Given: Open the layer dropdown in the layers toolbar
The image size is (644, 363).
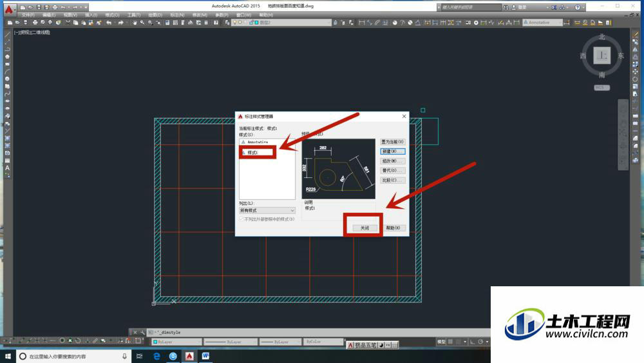Looking at the screenshot, I should pos(281,23).
